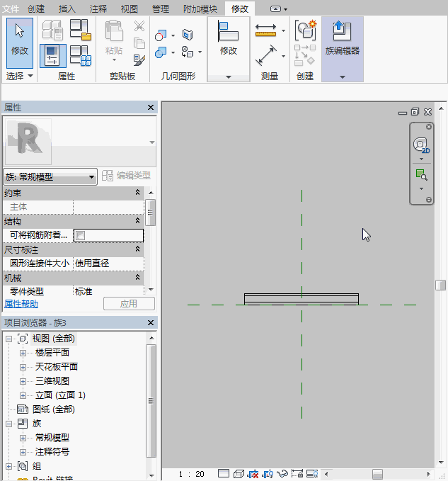The width and height of the screenshot is (448, 481).
Task: Open the 创建 ribbon tab
Action: (36, 9)
